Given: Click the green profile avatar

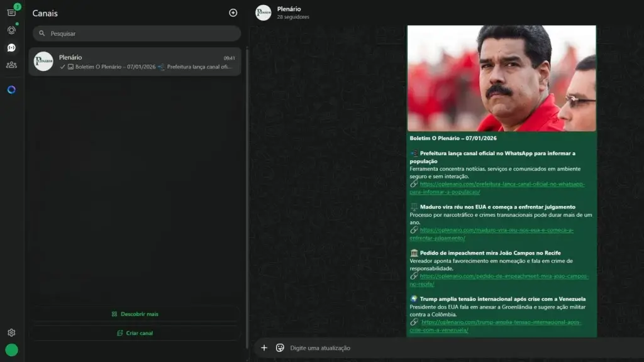Looking at the screenshot, I should click(11, 350).
